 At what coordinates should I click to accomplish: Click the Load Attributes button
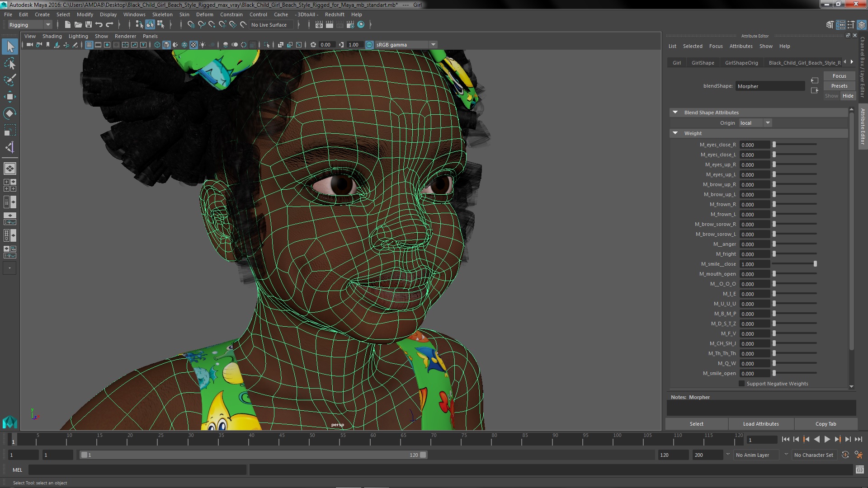pyautogui.click(x=761, y=424)
